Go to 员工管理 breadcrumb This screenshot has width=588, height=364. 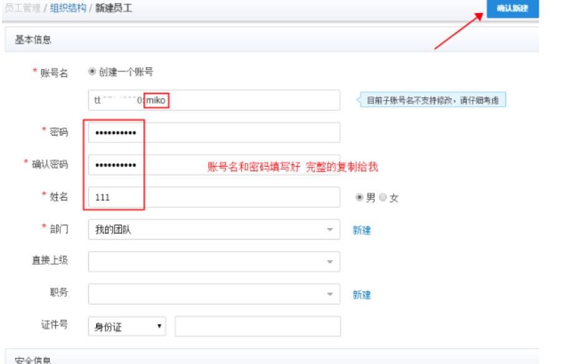coord(23,8)
